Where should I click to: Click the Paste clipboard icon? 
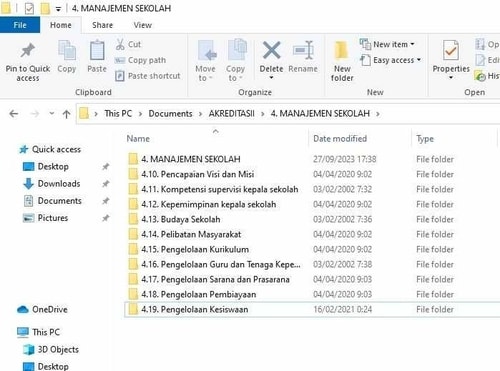point(97,51)
